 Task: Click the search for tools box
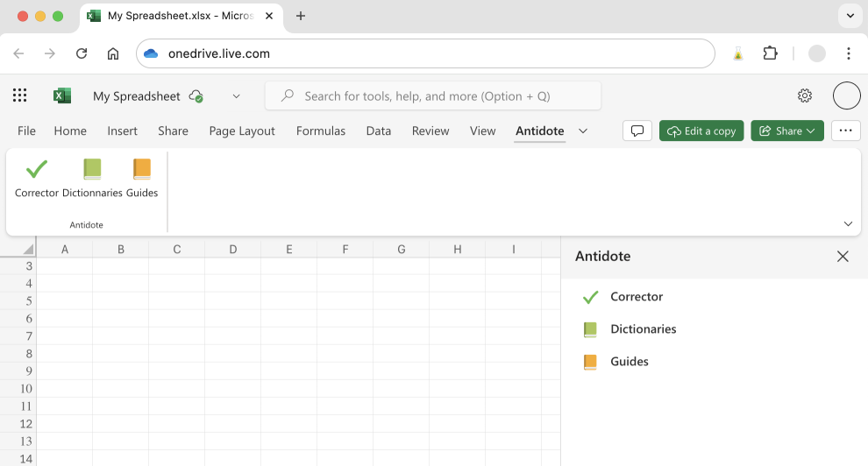click(x=434, y=96)
